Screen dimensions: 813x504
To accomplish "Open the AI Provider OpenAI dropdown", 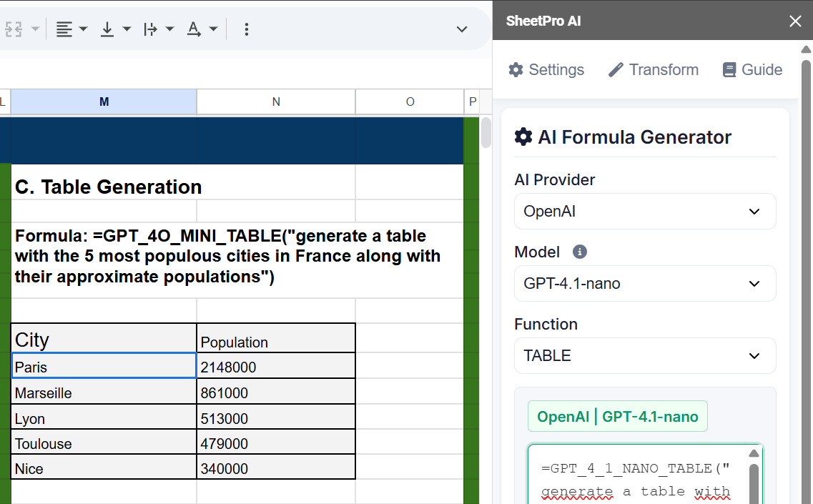I will pyautogui.click(x=645, y=211).
